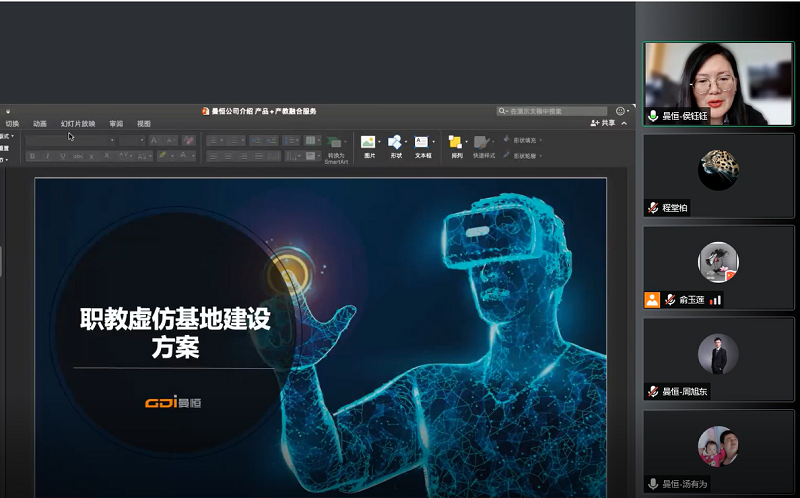Screen dimensions: 800x498
Task: Switch to the Slide Show (幻灯片放映) tab
Action: pyautogui.click(x=78, y=124)
